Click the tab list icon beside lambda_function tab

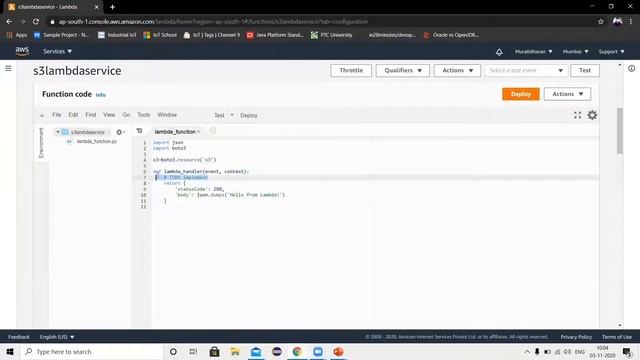coord(139,131)
